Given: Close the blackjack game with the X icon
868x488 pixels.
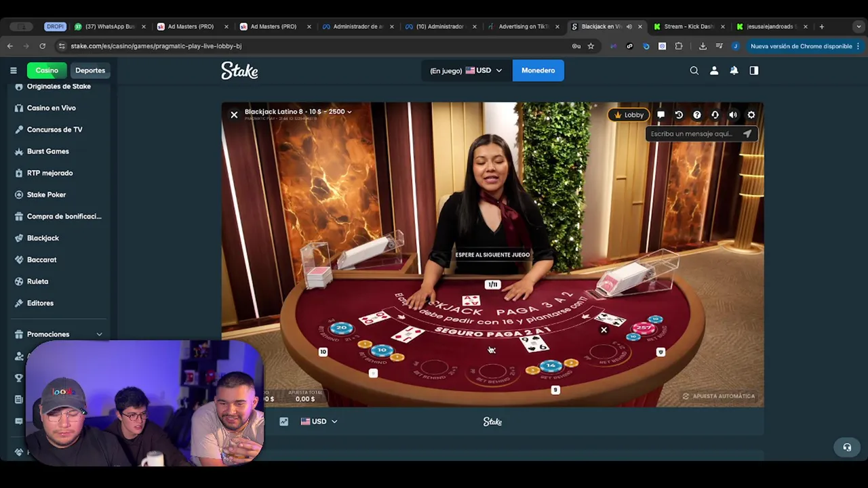Looking at the screenshot, I should pos(234,115).
